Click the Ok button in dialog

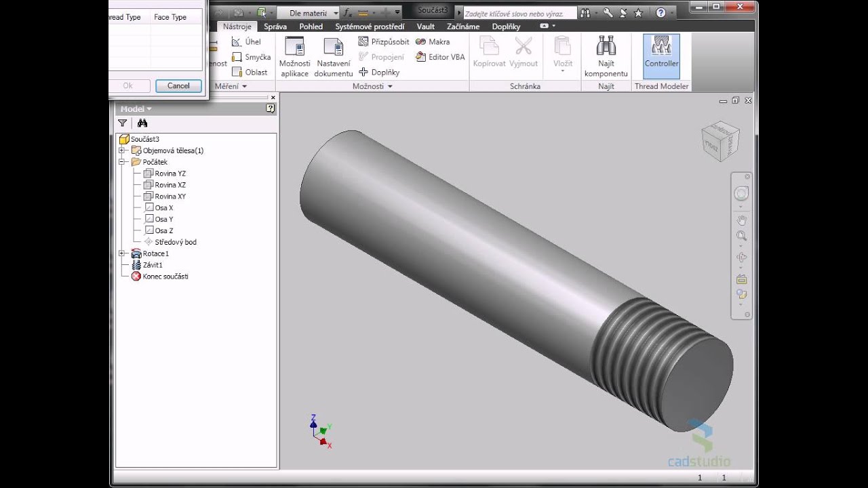[x=127, y=86]
